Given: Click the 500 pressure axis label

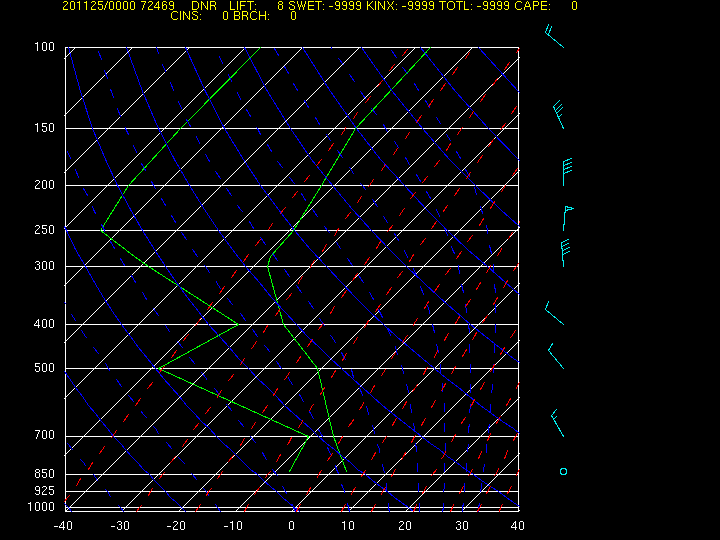Looking at the screenshot, I should [x=45, y=368].
